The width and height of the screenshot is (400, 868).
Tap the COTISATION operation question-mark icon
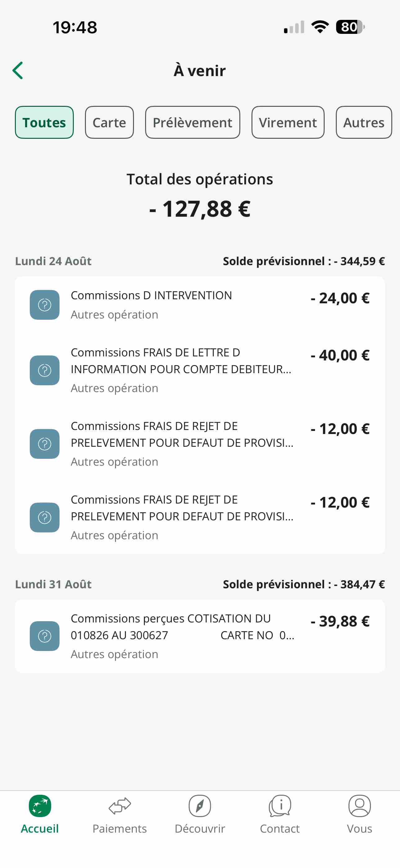click(44, 636)
